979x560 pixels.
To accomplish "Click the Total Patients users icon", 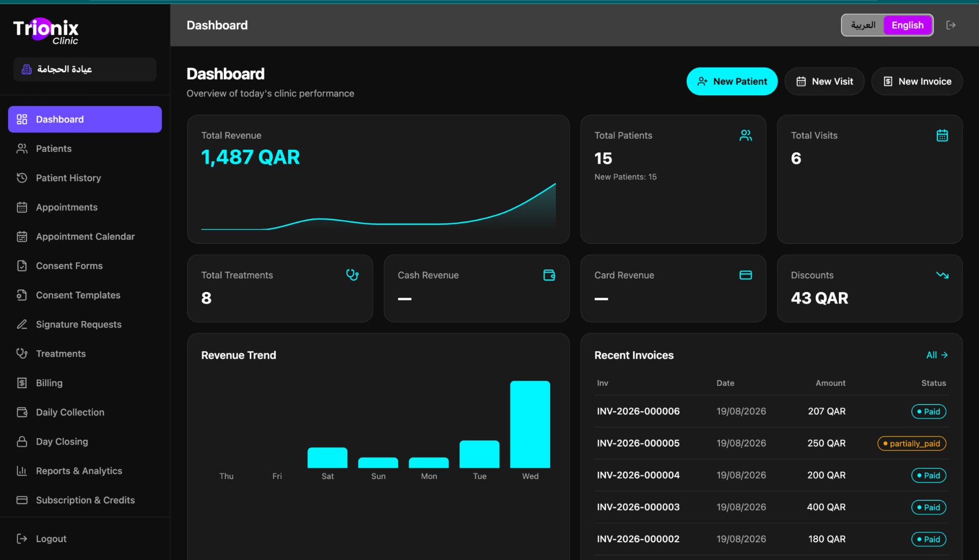I will 745,135.
